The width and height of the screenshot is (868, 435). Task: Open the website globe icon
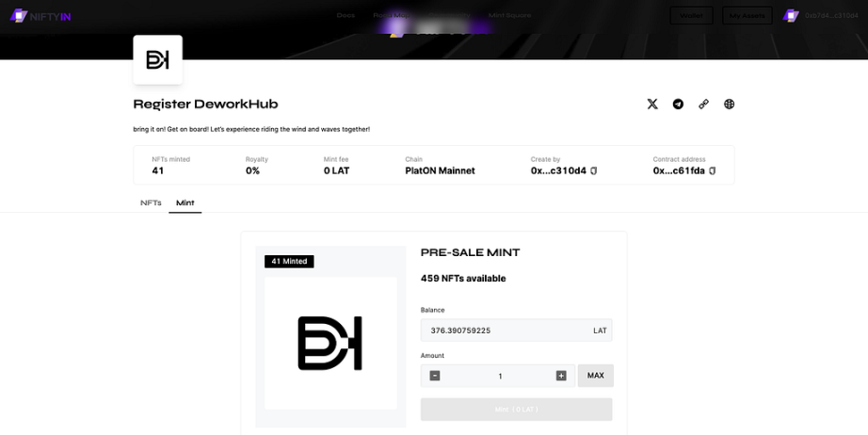click(729, 105)
